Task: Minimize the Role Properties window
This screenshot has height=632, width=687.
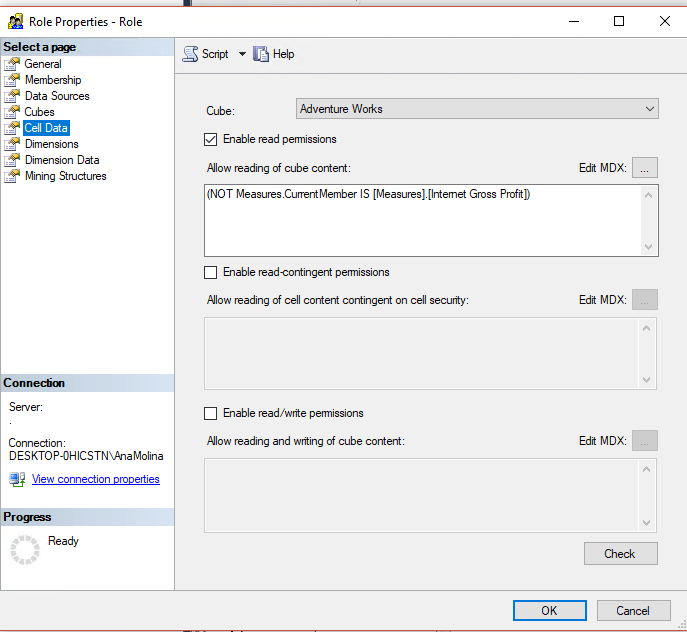Action: 574,21
